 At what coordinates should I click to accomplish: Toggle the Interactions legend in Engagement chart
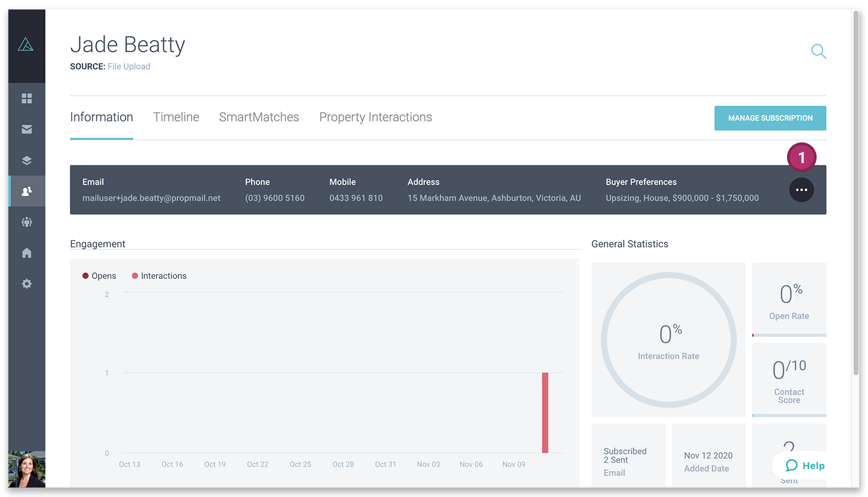pyautogui.click(x=158, y=275)
